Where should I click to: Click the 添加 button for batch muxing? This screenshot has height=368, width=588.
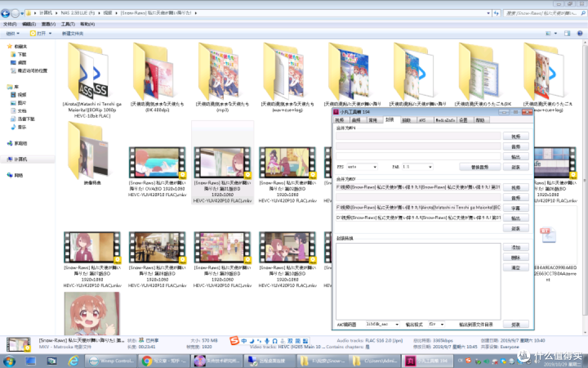516,247
